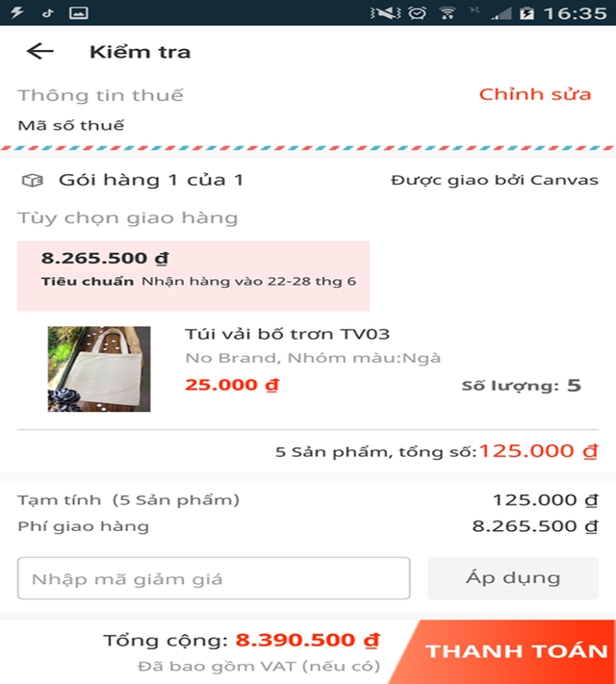Viewport: 616px width, 684px height.
Task: Click the package box icon
Action: tap(33, 180)
